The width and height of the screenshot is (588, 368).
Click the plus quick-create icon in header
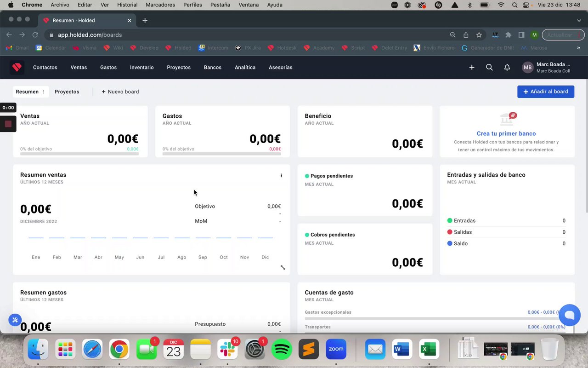coord(472,68)
